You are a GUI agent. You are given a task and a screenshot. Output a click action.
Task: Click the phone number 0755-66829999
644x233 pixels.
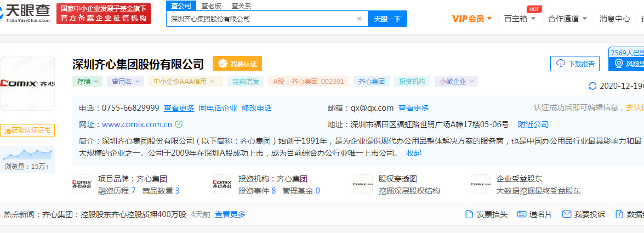click(130, 108)
